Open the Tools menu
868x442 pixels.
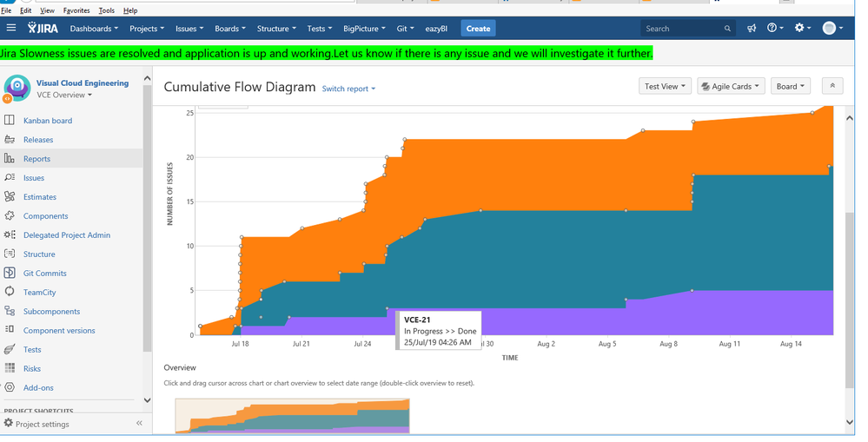[x=106, y=10]
